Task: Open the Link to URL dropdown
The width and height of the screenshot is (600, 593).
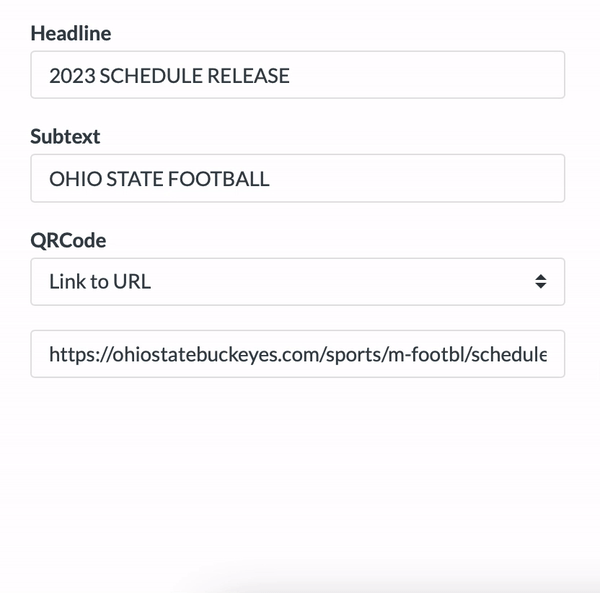Action: [x=298, y=282]
